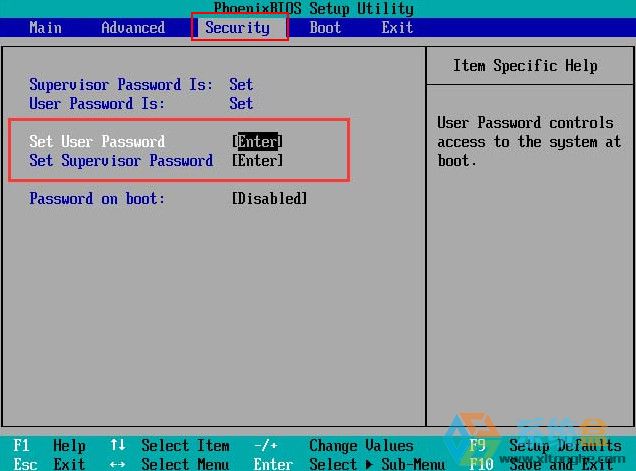
Task: Click PhoenixBIOS Setup Utility title
Action: click(314, 9)
